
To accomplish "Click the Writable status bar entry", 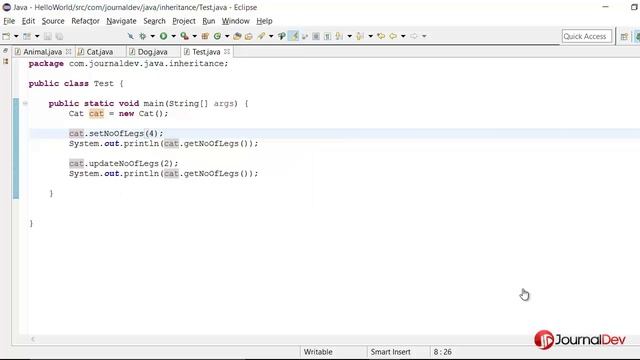I will pyautogui.click(x=318, y=352).
